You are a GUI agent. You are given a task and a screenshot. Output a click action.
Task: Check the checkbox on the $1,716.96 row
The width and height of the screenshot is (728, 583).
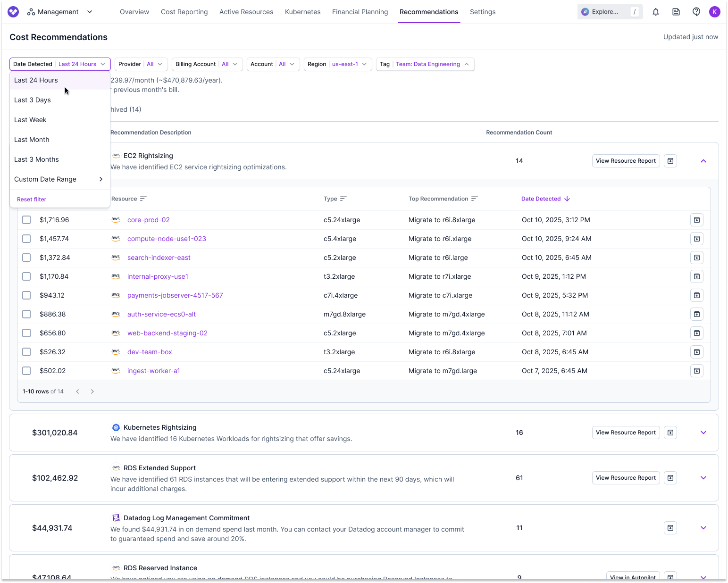coord(26,220)
